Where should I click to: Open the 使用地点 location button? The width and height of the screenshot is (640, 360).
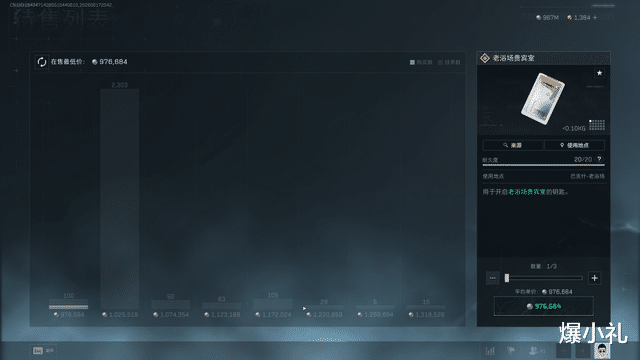click(x=575, y=145)
